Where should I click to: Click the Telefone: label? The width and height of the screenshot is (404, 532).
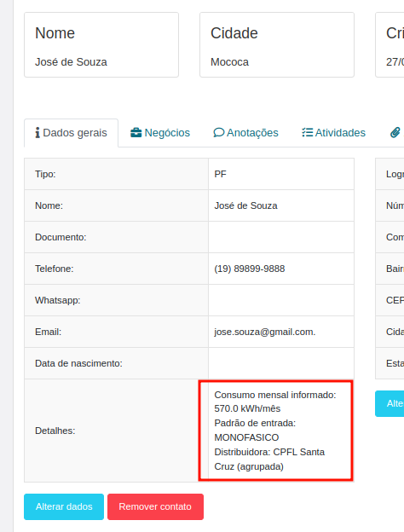coord(55,269)
